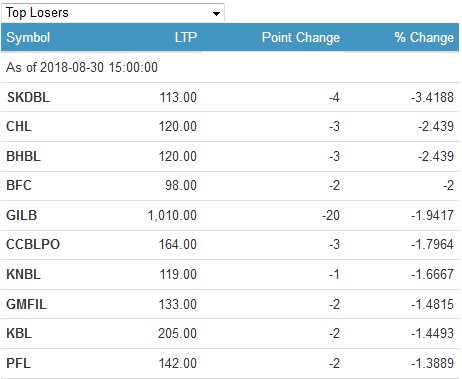Open the GILB symbol link
This screenshot has height=379, width=462.
point(22,215)
